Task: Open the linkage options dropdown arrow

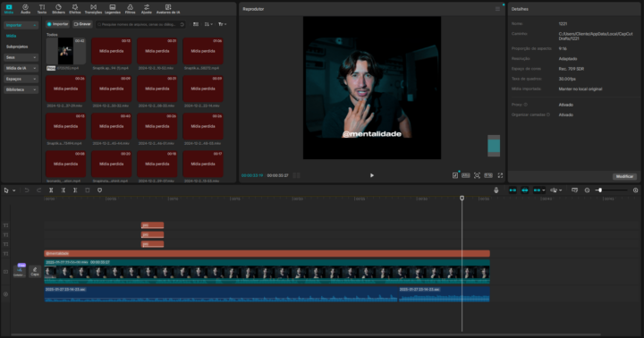Action: click(x=544, y=190)
